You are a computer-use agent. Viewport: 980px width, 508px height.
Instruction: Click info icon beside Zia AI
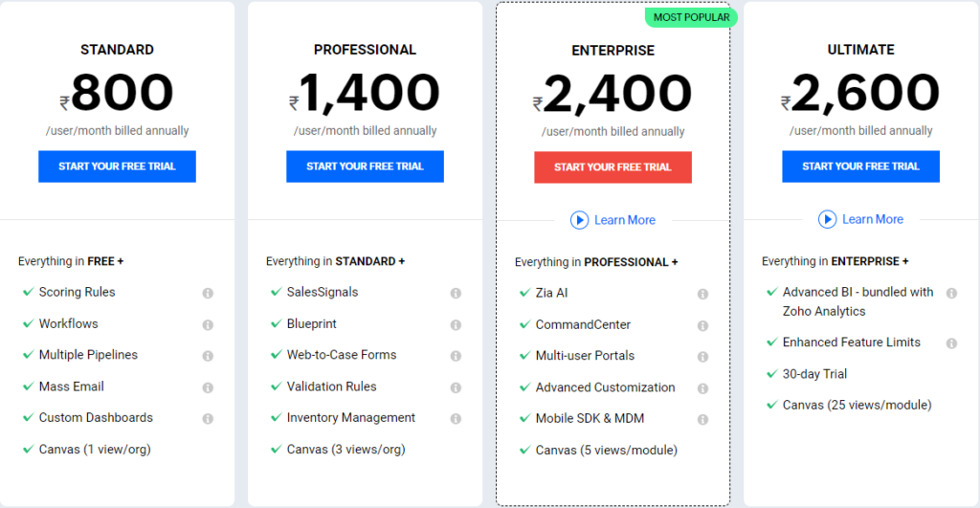coord(702,294)
